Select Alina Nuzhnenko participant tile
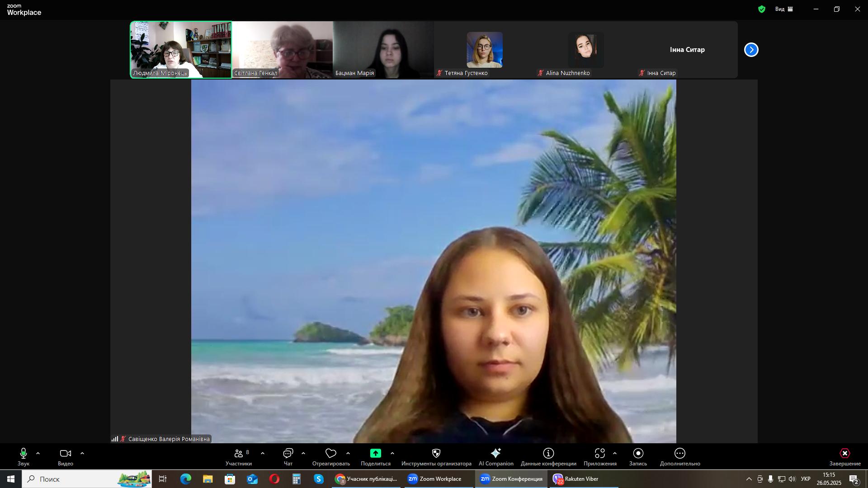This screenshot has width=868, height=488. tap(586, 50)
